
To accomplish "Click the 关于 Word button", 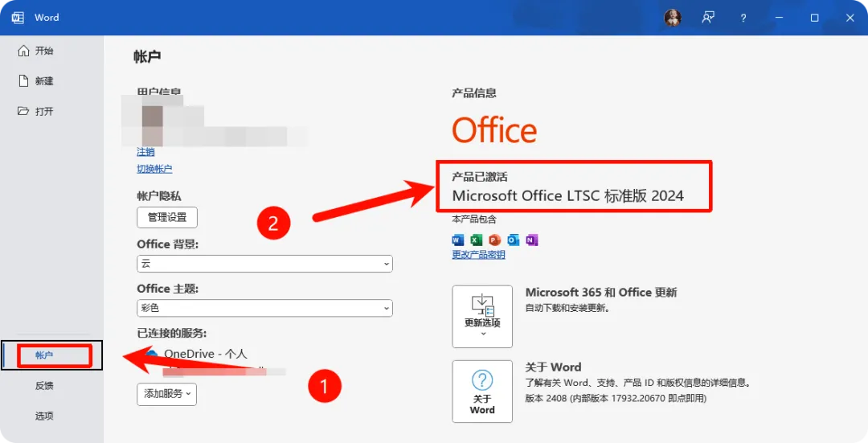I will [482, 392].
